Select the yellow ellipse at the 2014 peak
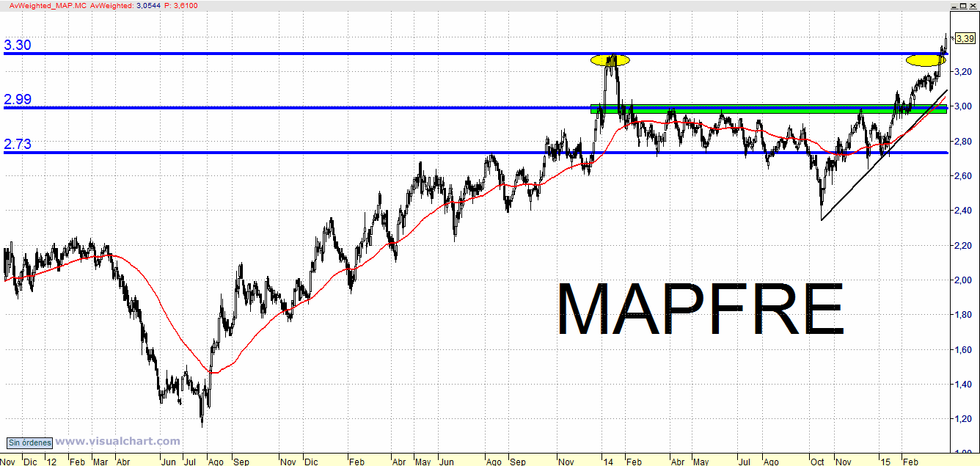This screenshot has height=466, width=980. pyautogui.click(x=610, y=60)
